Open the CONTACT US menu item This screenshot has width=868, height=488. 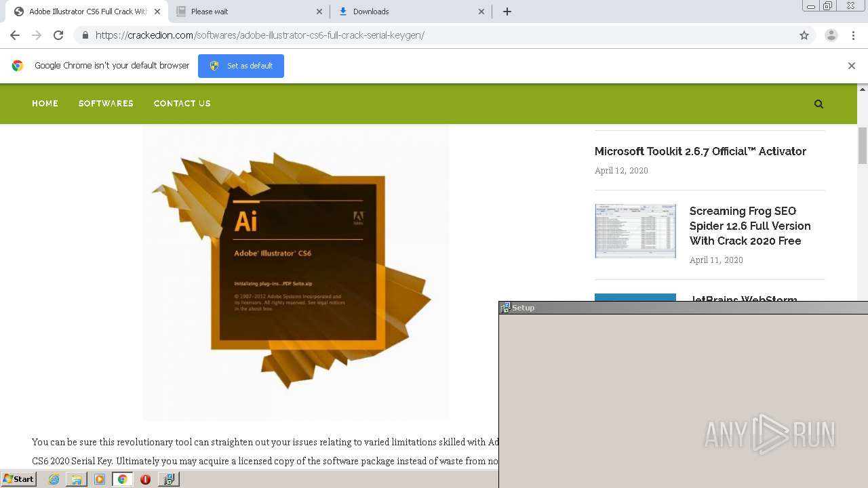[182, 104]
